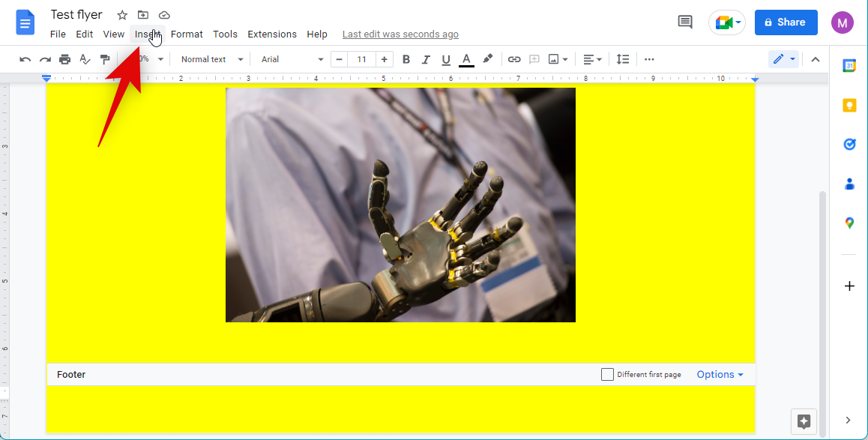The height and width of the screenshot is (440, 868).
Task: Click the Print icon
Action: (x=65, y=59)
